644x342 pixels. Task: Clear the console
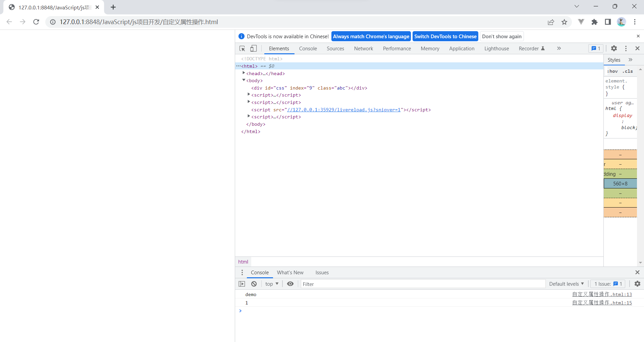coord(254,284)
